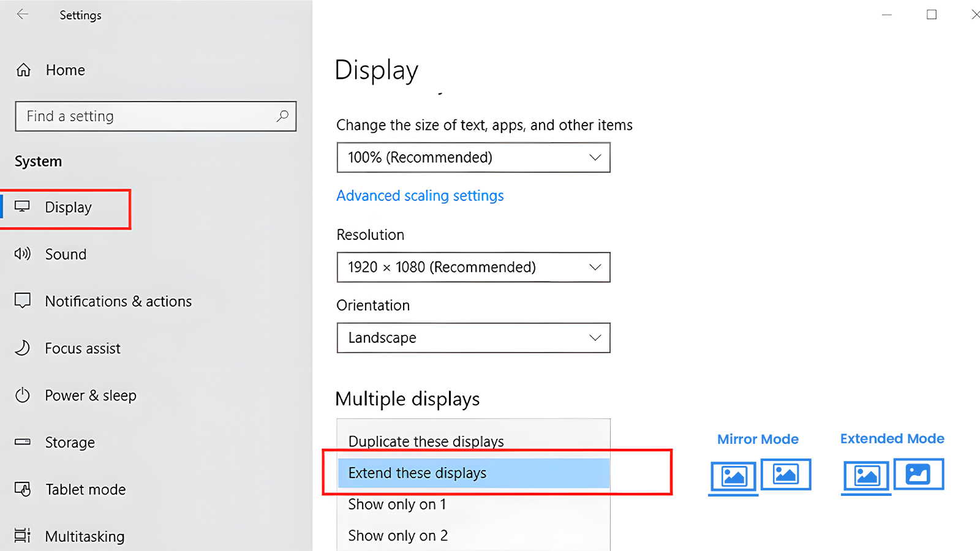Select the Display icon in the sidebar
Viewport: 980px width, 551px height.
coord(23,207)
